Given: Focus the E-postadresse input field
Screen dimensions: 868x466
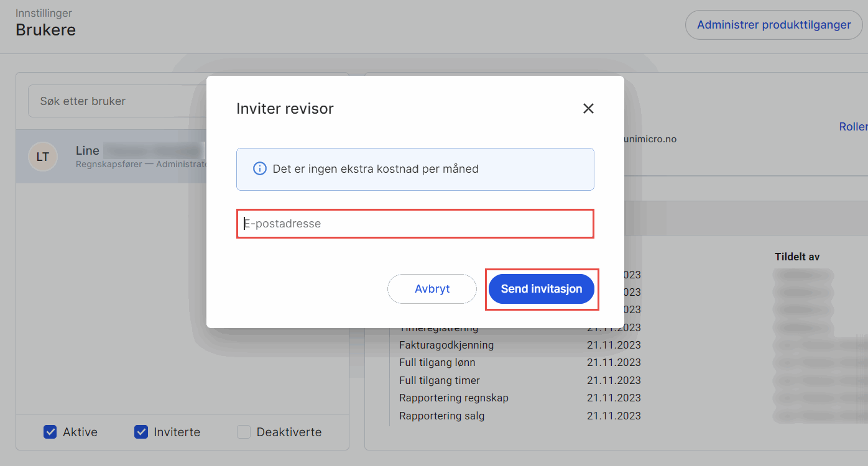Looking at the screenshot, I should [415, 224].
